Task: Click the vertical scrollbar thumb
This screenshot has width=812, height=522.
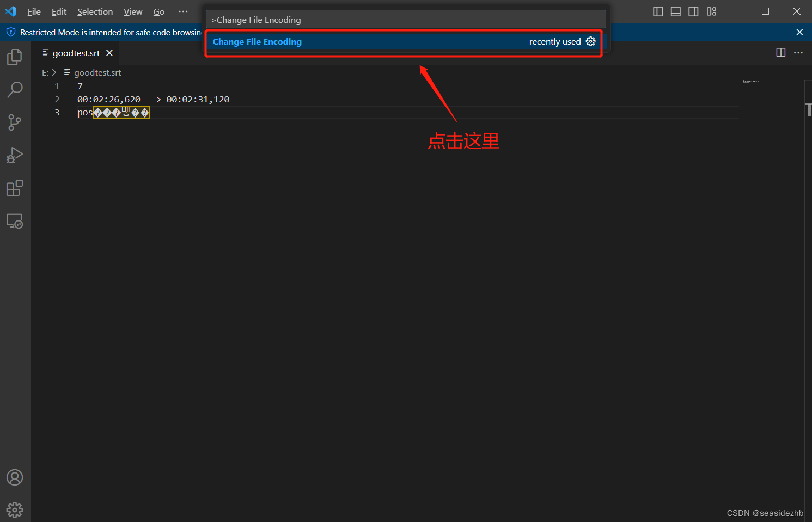Action: 809,110
